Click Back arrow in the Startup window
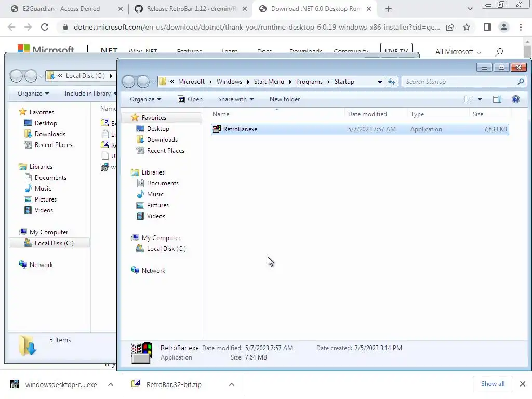Viewport: 532px width, 399px height. click(129, 82)
